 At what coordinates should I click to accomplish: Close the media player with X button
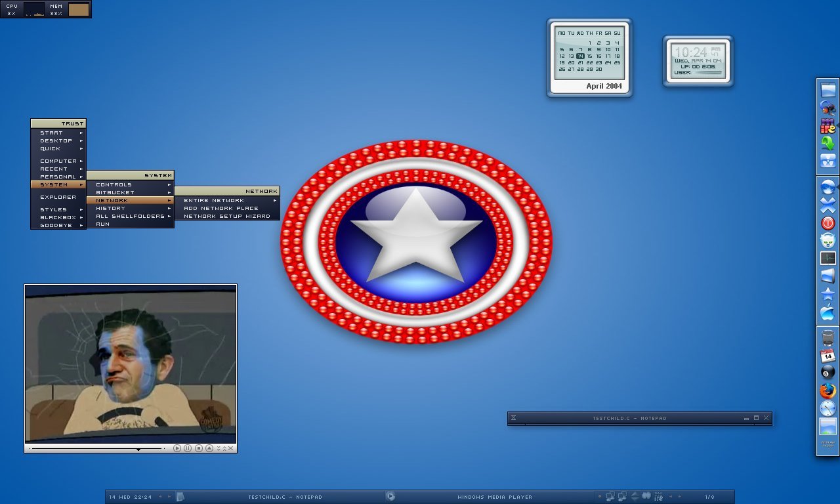tap(231, 448)
